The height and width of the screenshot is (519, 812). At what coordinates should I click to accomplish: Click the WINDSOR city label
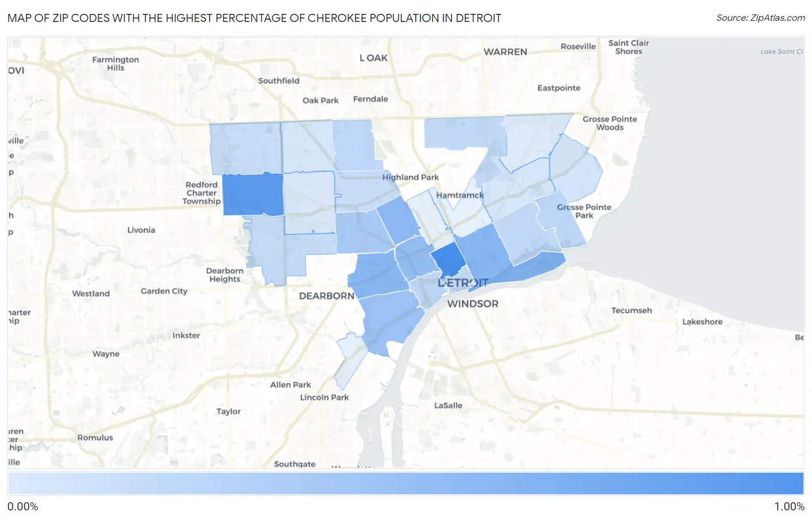(472, 304)
